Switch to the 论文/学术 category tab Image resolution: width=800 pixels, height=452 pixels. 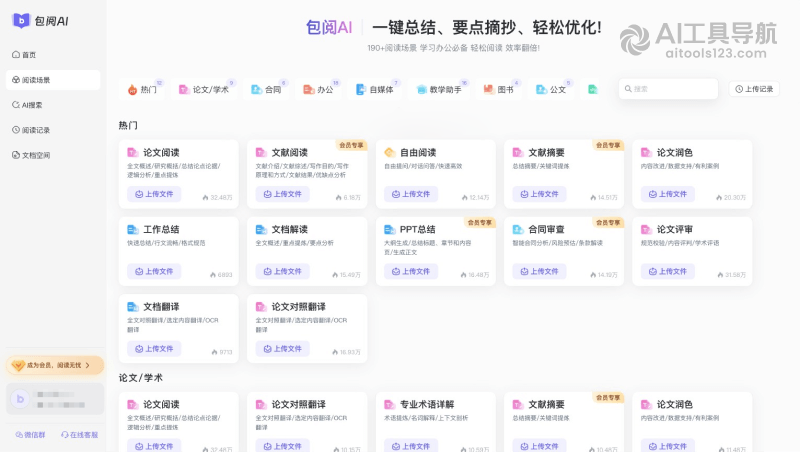click(204, 89)
